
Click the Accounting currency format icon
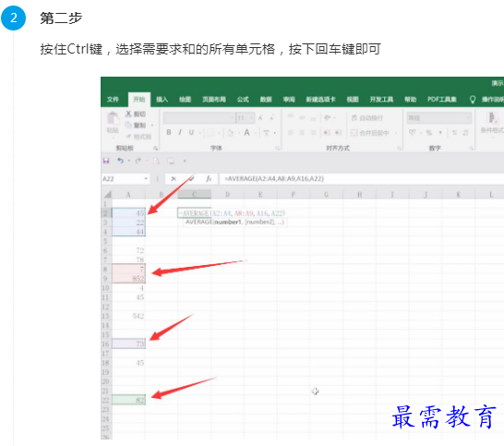413,132
